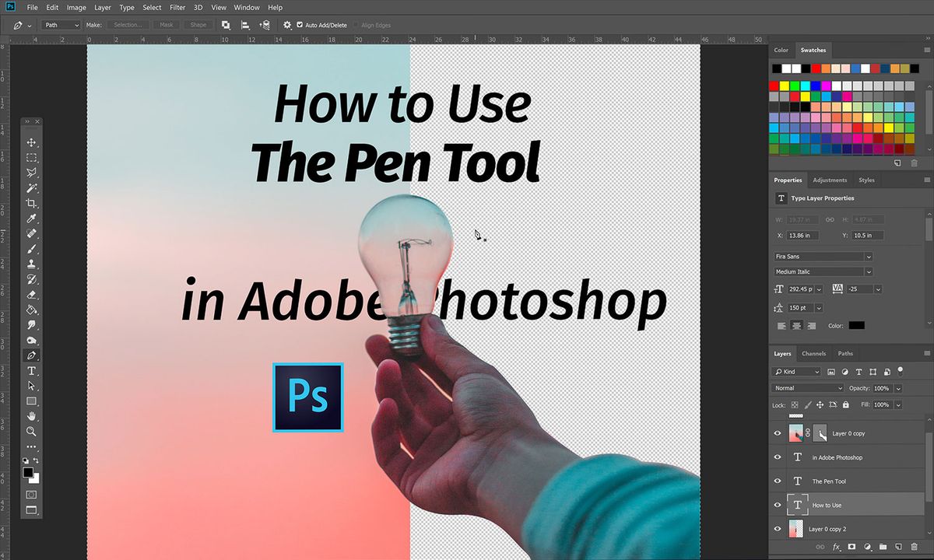Viewport: 934px width, 560px height.
Task: Select the Polygonal Lasso tool
Action: point(32,173)
